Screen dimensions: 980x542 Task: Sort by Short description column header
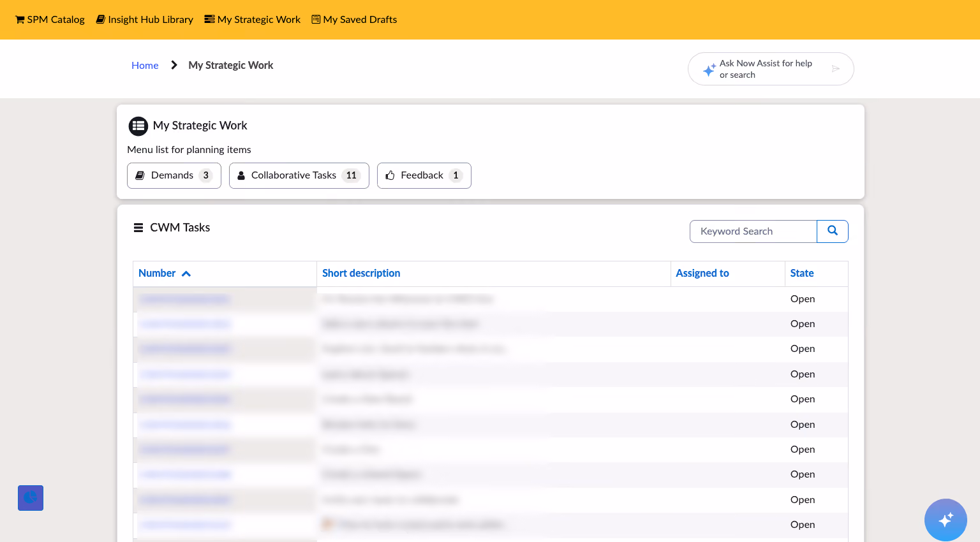[x=361, y=274]
